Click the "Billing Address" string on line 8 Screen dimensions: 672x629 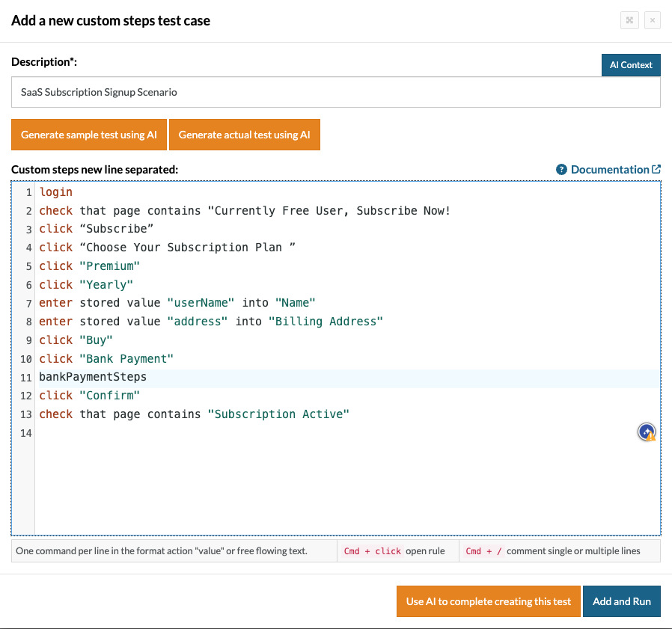pyautogui.click(x=326, y=322)
